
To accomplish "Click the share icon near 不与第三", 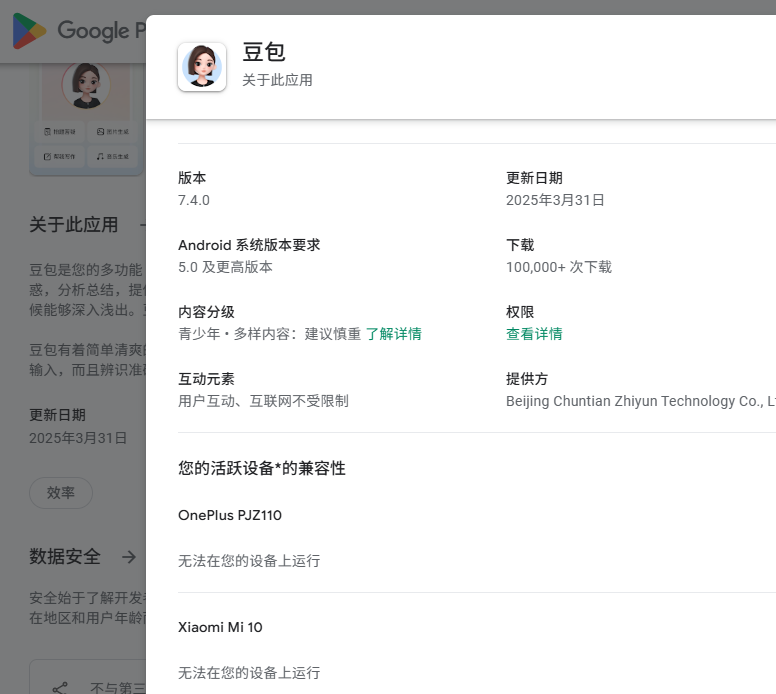I will [60, 688].
